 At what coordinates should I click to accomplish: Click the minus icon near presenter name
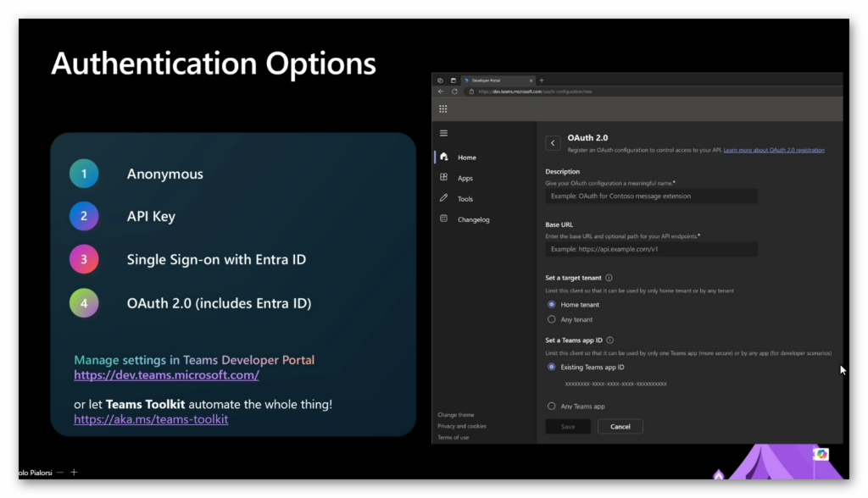tap(60, 473)
